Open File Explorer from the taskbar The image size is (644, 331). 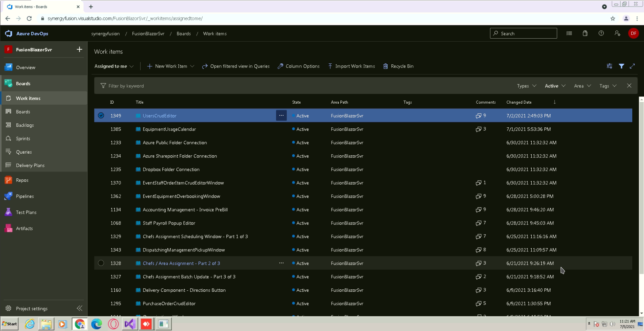(46, 324)
